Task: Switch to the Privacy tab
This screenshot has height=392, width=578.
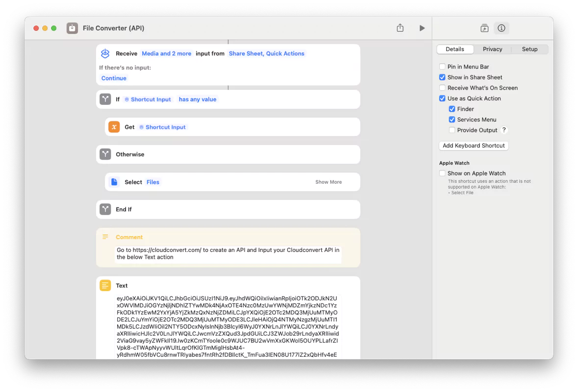Action: pos(492,49)
